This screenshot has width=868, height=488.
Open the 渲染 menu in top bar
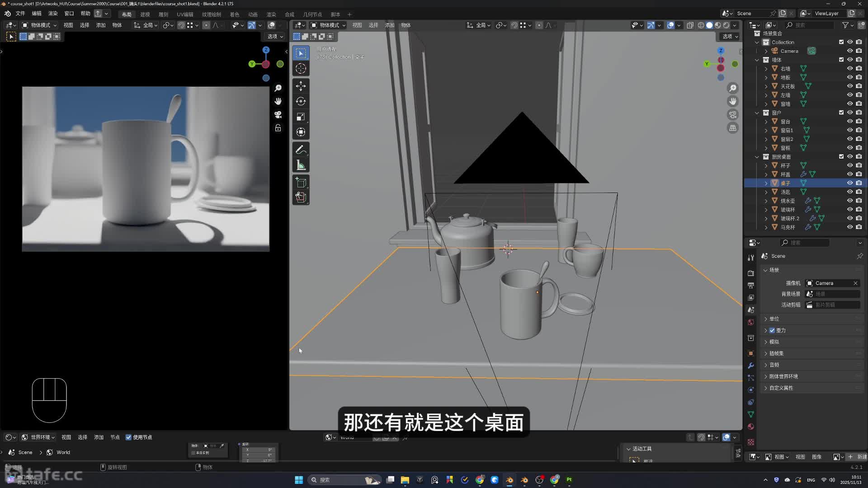53,14
